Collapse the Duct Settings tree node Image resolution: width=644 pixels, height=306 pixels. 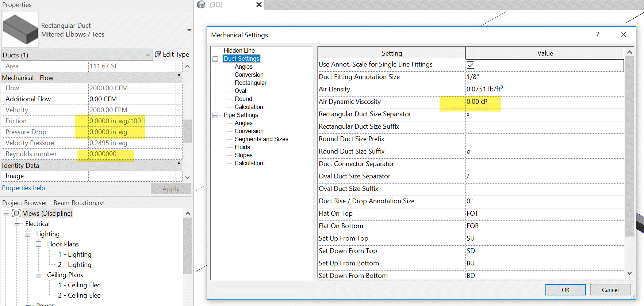click(x=215, y=59)
